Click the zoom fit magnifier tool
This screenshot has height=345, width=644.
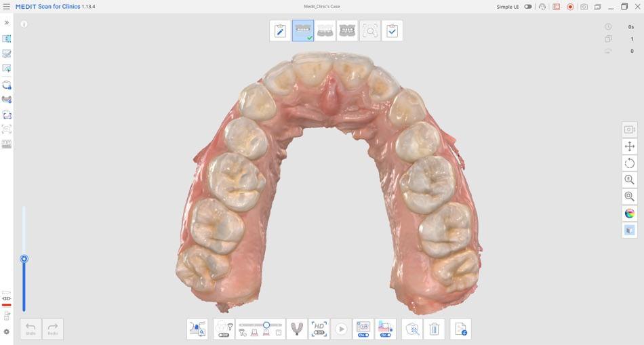click(x=630, y=197)
